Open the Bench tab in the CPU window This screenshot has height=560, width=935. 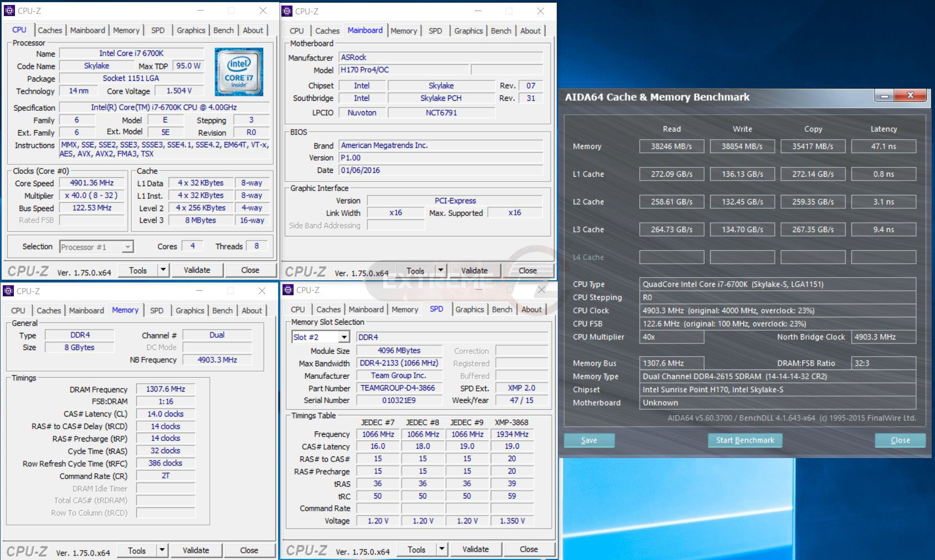click(x=224, y=30)
